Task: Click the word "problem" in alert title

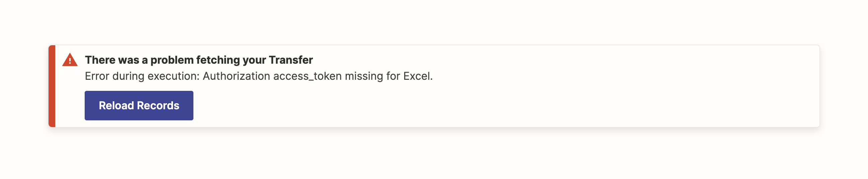Action: [172, 60]
